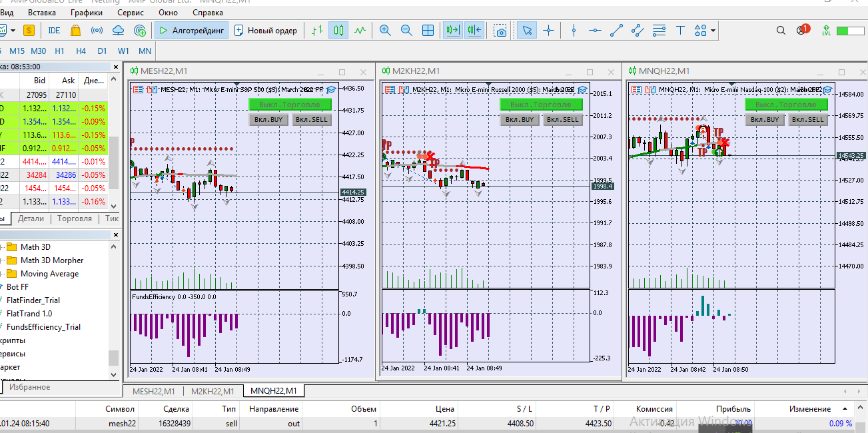Click Вкл.BUY in the MNQH22 chart
Screen dimensions: 868x433
(x=765, y=120)
